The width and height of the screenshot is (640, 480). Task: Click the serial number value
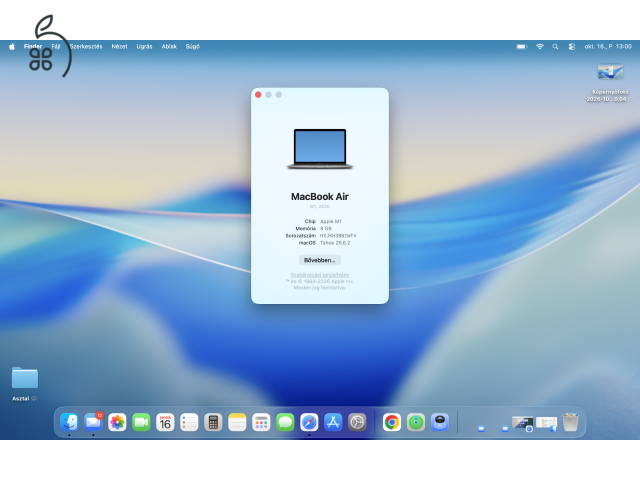pyautogui.click(x=338, y=236)
